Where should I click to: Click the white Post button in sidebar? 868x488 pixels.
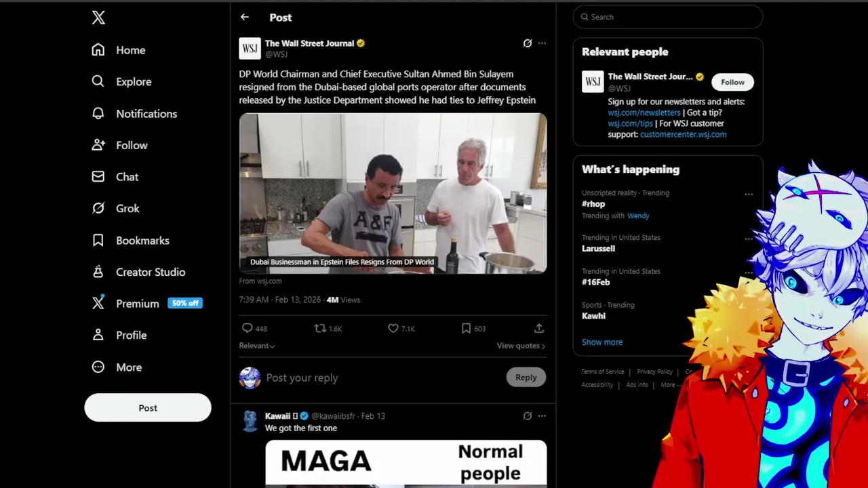tap(148, 408)
